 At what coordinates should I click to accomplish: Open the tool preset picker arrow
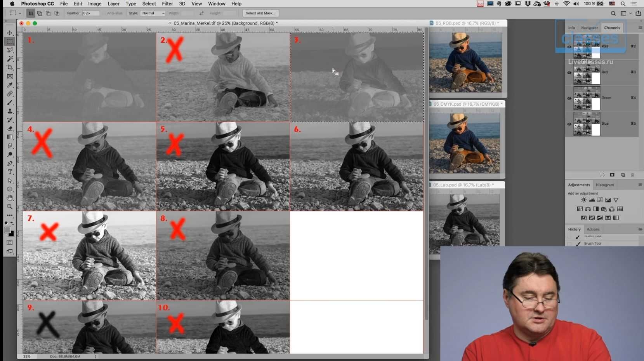coord(20,13)
